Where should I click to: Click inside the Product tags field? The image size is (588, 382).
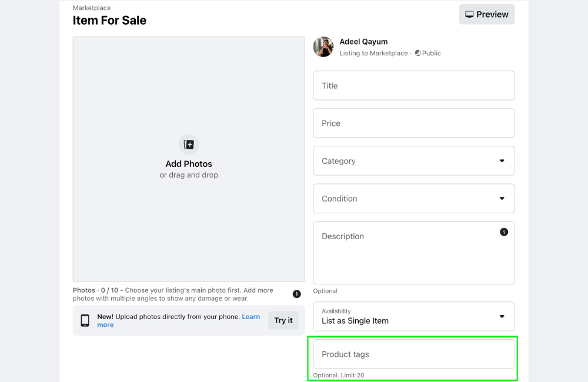coord(413,354)
